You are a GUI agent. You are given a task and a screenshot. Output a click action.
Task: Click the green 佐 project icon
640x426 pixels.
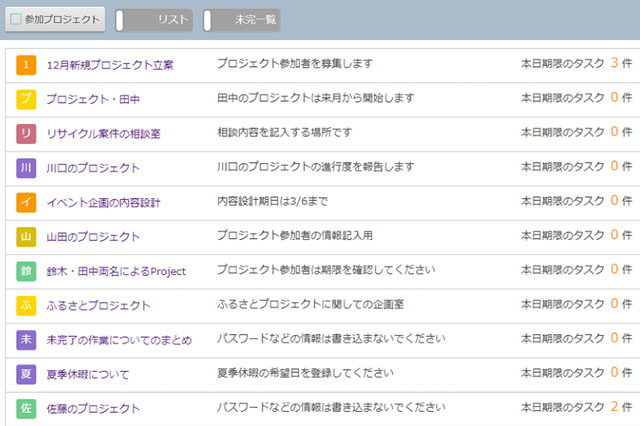click(26, 408)
